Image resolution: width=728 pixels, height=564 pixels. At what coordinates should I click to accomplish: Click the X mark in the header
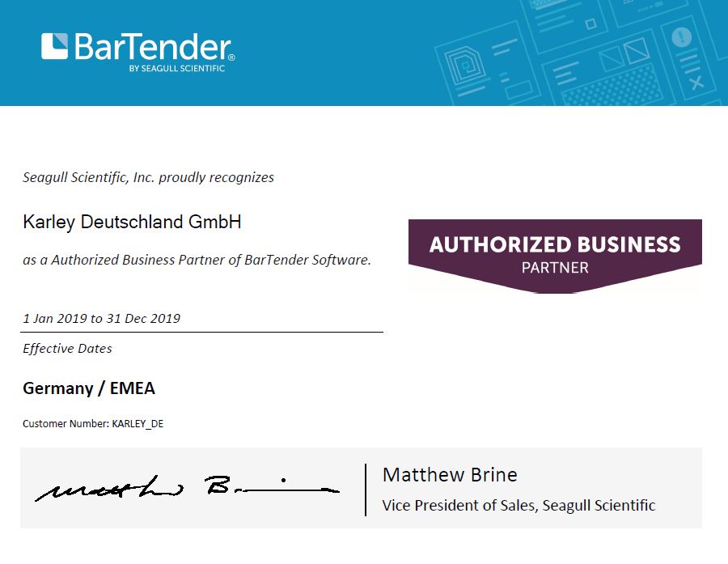695,81
